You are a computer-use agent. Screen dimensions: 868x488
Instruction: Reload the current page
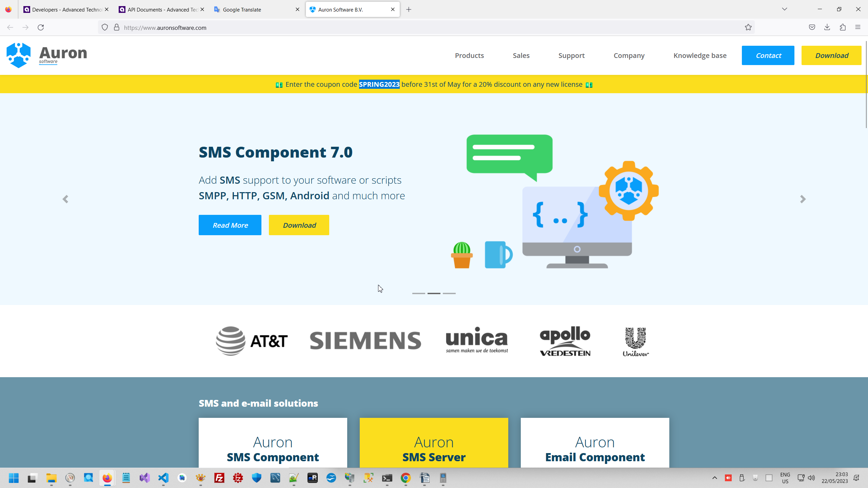(41, 27)
